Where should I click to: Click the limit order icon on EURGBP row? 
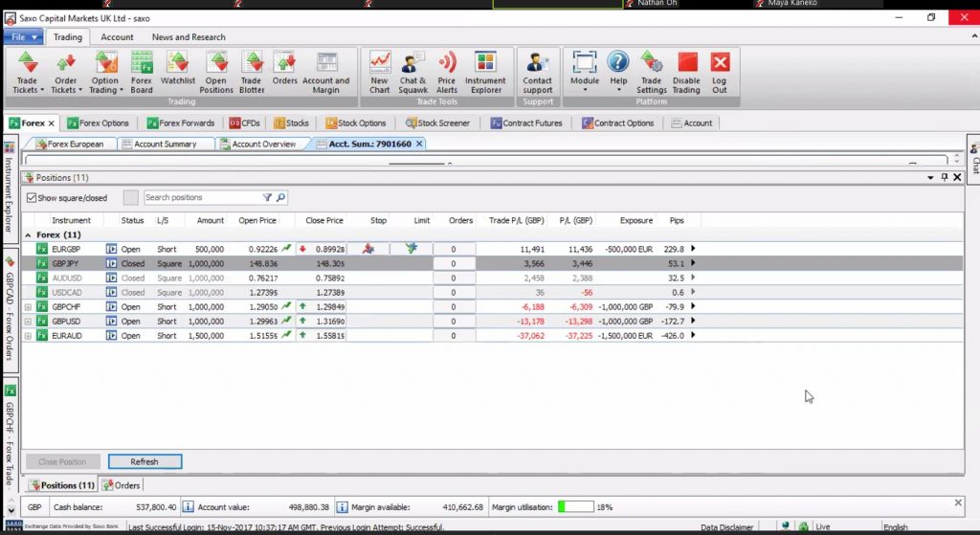click(x=412, y=249)
